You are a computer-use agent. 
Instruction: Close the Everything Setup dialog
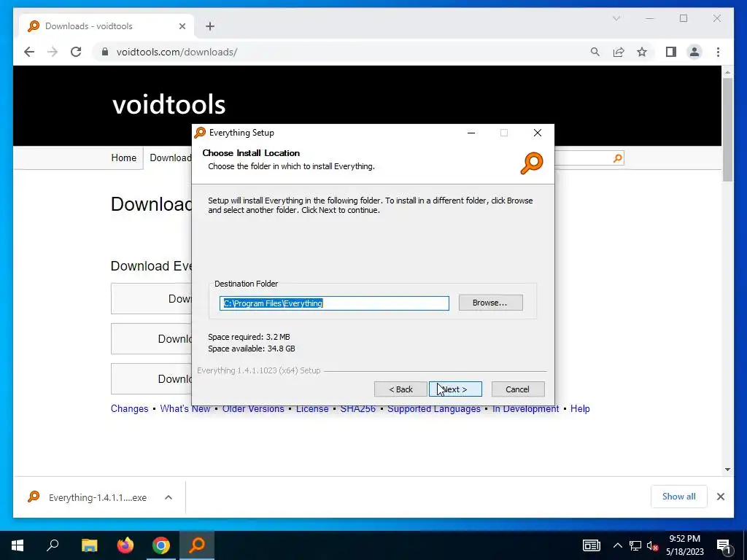pyautogui.click(x=538, y=133)
